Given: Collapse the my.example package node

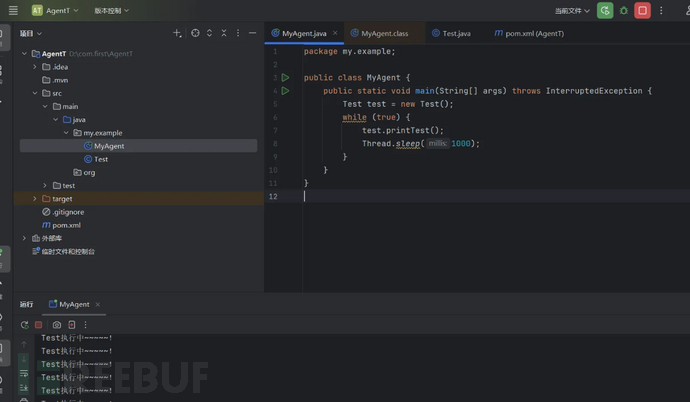Looking at the screenshot, I should (66, 133).
